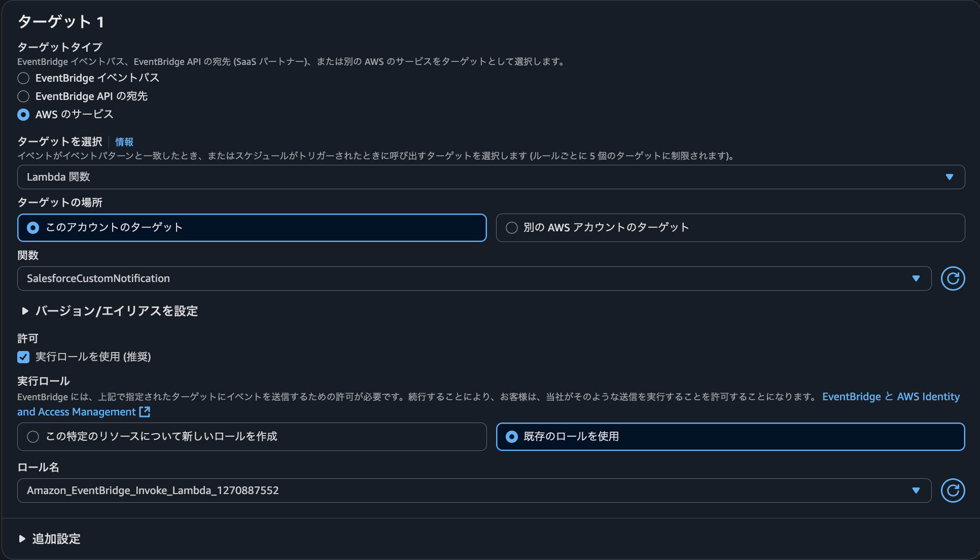Select このアカウントのターゲット option
Image resolution: width=980 pixels, height=560 pixels.
[33, 228]
